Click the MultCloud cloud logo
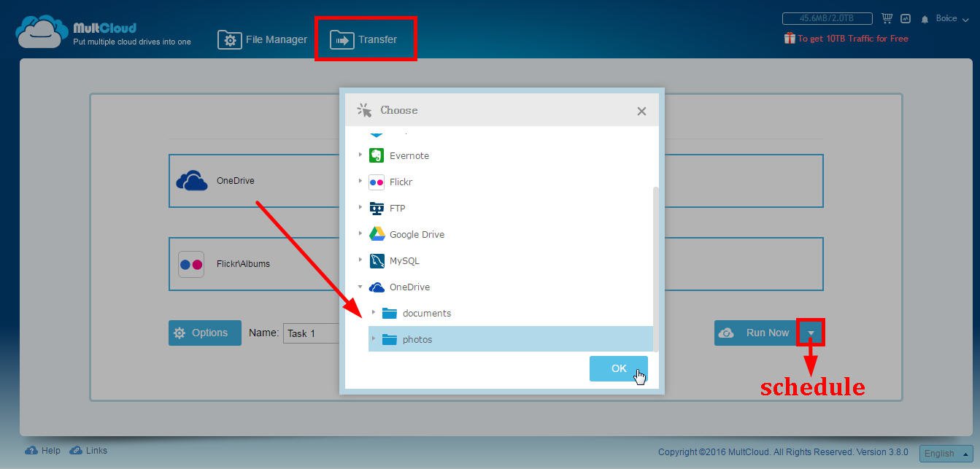 click(42, 31)
